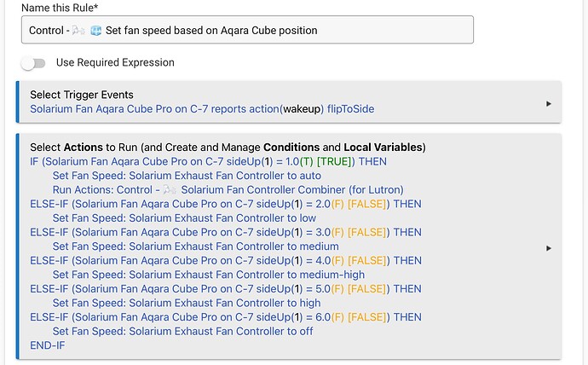The width and height of the screenshot is (588, 365).
Task: Click the END-IF line
Action: 47,345
